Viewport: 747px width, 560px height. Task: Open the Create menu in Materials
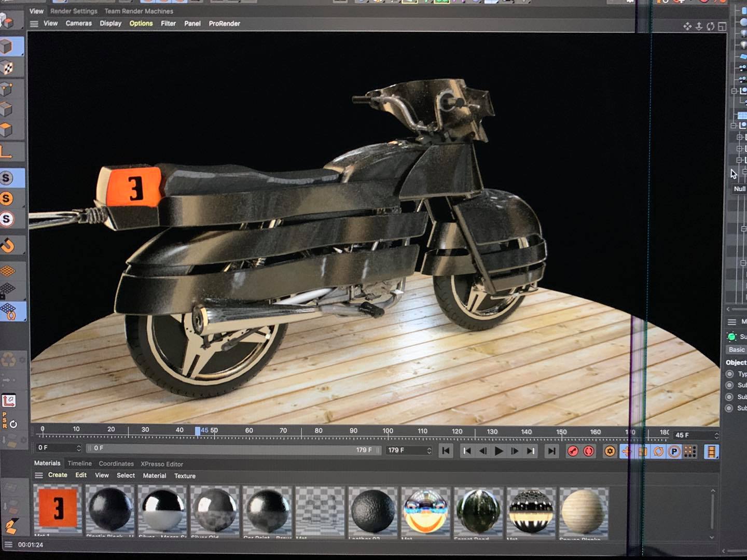58,475
